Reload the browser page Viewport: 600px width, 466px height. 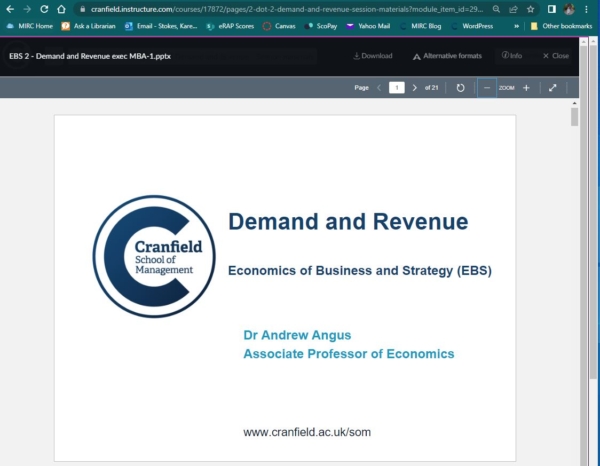(x=44, y=9)
